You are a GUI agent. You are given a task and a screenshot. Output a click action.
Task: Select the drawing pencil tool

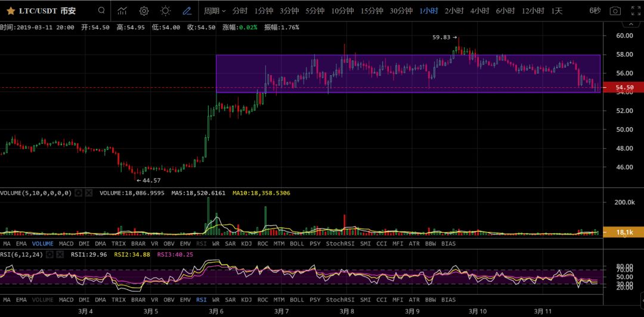point(187,11)
